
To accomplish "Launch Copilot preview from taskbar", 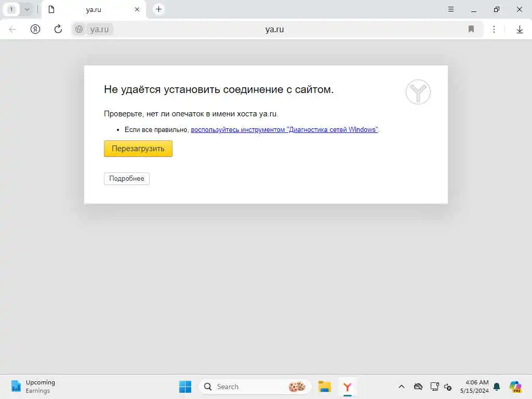I will tap(515, 387).
